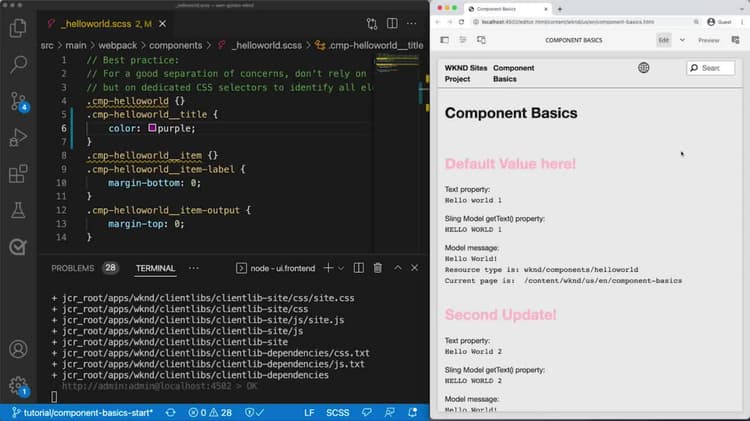
Task: Open the AEM emulator device icon
Action: [481, 40]
